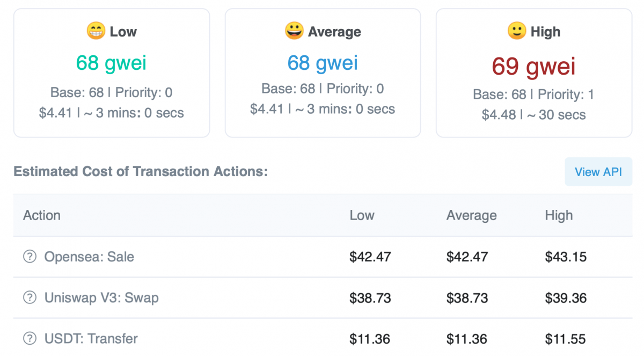Click help icon next to USDT: Transfer
644x356 pixels.
click(x=30, y=339)
